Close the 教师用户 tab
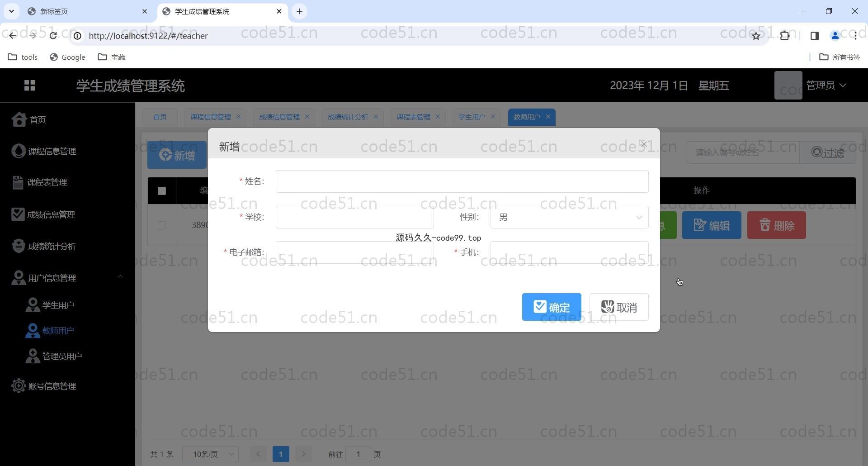Viewport: 868px width, 466px height. [548, 117]
